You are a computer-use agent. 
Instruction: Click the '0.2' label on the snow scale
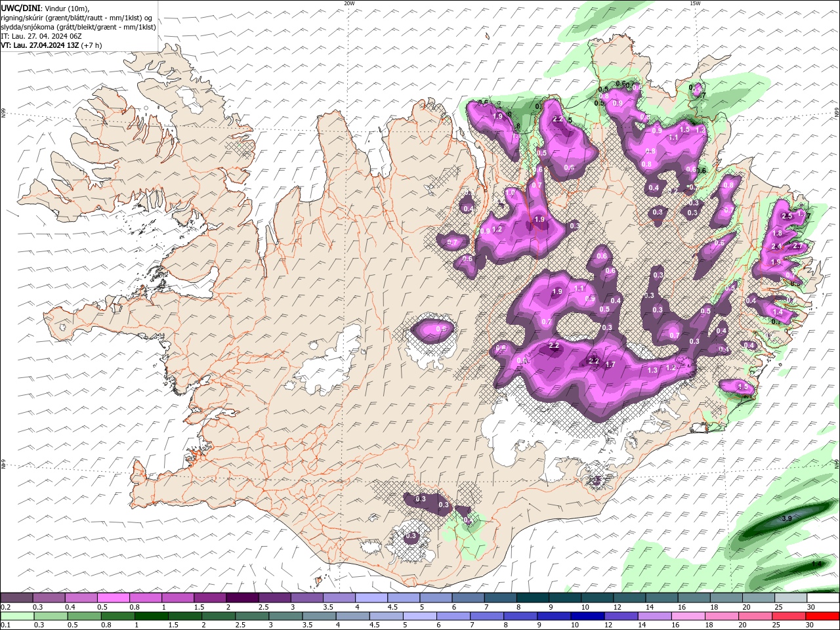coord(5,607)
